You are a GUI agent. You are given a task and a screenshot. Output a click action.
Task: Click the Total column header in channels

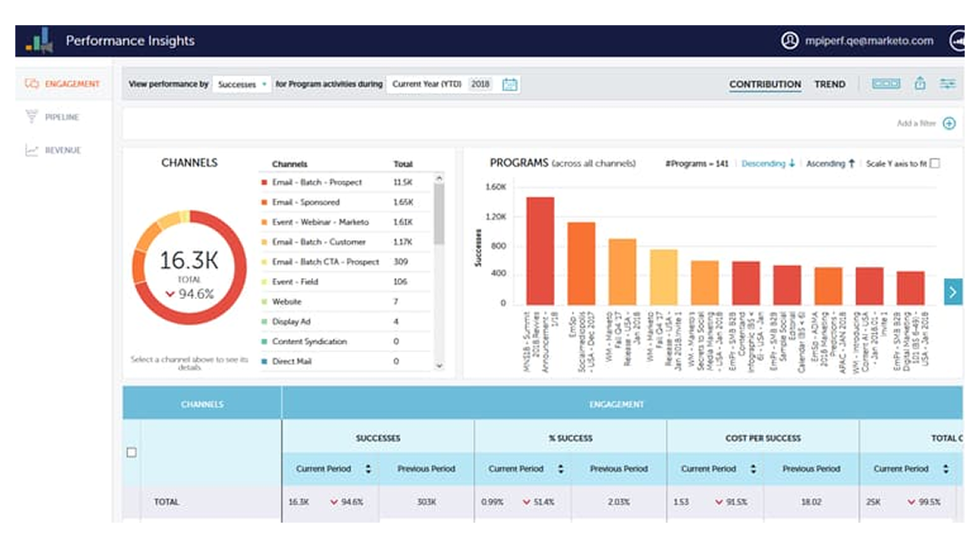click(403, 163)
